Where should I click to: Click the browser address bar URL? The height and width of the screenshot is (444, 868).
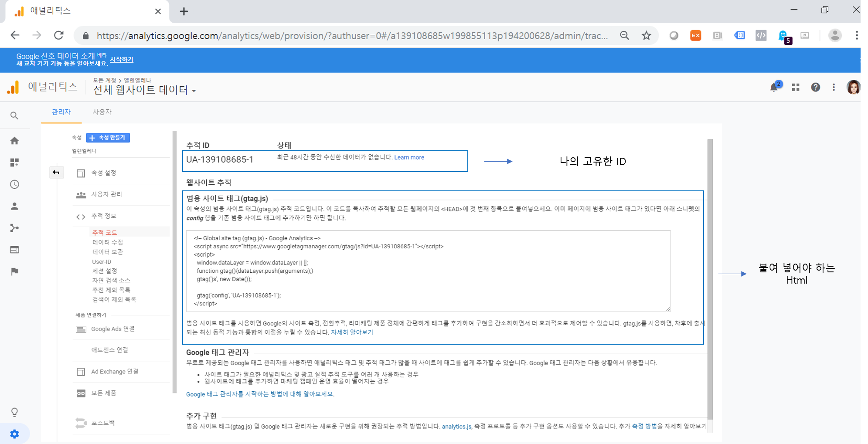[352, 36]
